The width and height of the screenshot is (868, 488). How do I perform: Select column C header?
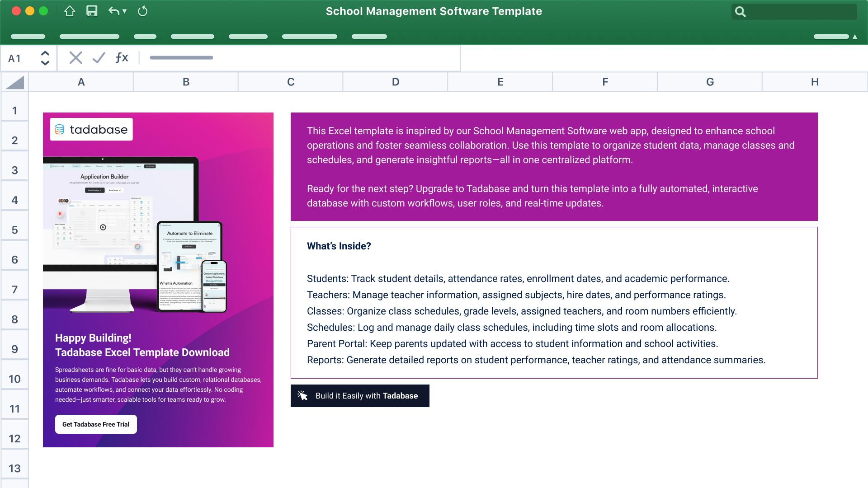point(291,82)
